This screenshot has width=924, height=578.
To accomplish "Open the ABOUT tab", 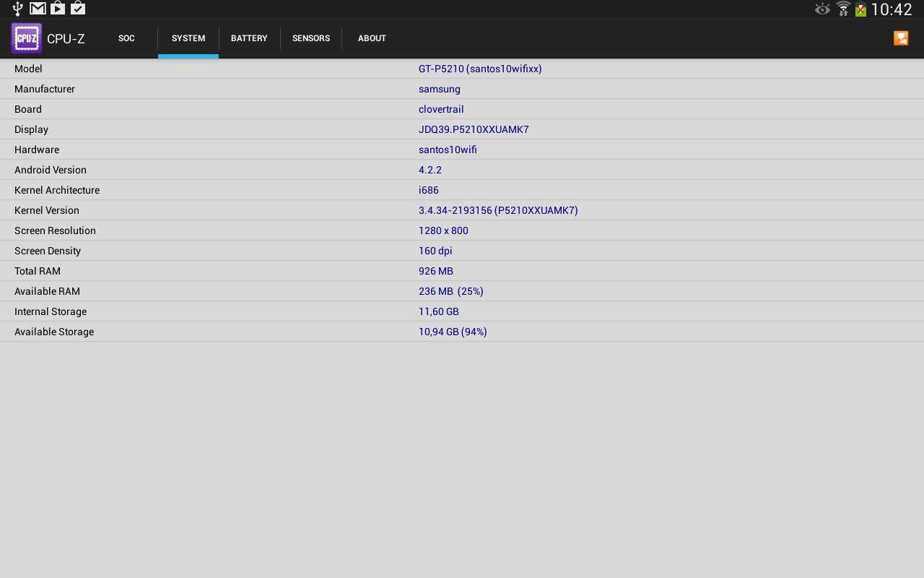I will pos(372,38).
